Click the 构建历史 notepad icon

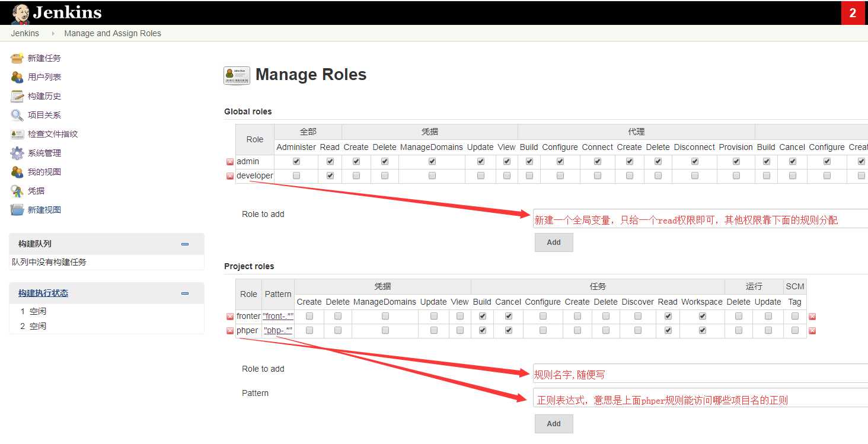17,96
